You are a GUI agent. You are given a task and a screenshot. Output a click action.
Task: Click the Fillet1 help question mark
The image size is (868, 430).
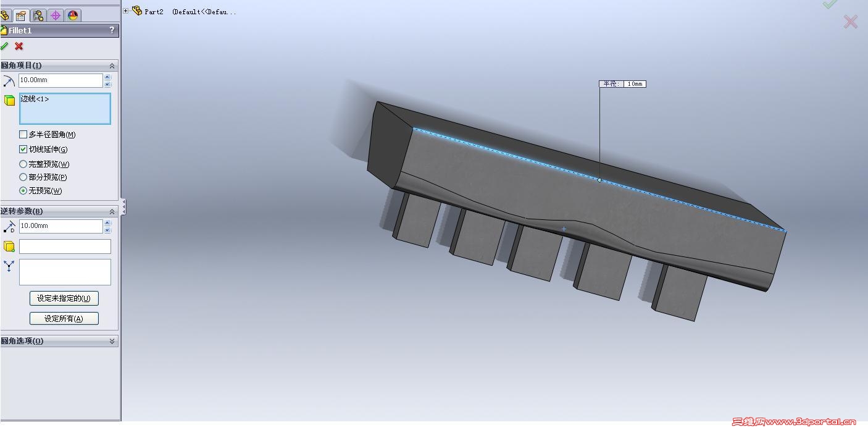pyautogui.click(x=112, y=30)
